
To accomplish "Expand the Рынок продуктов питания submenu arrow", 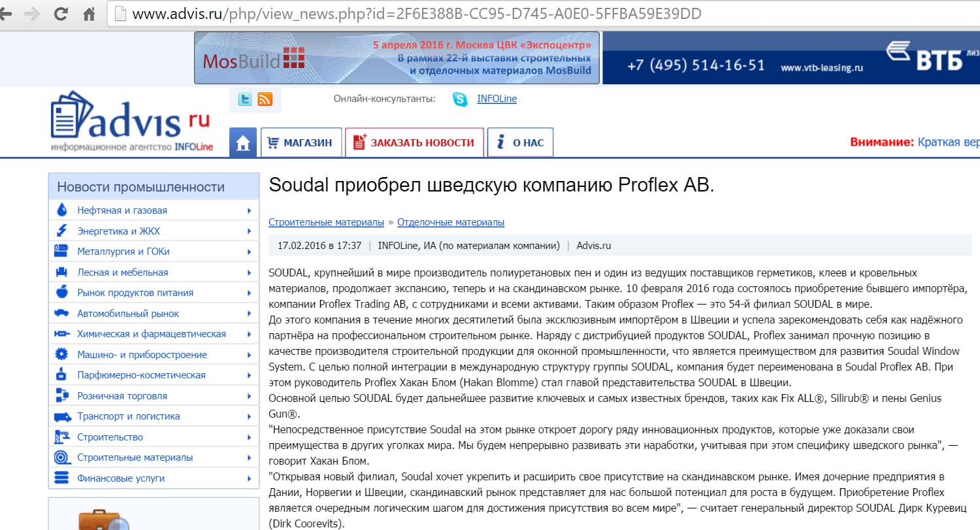I will [x=250, y=293].
